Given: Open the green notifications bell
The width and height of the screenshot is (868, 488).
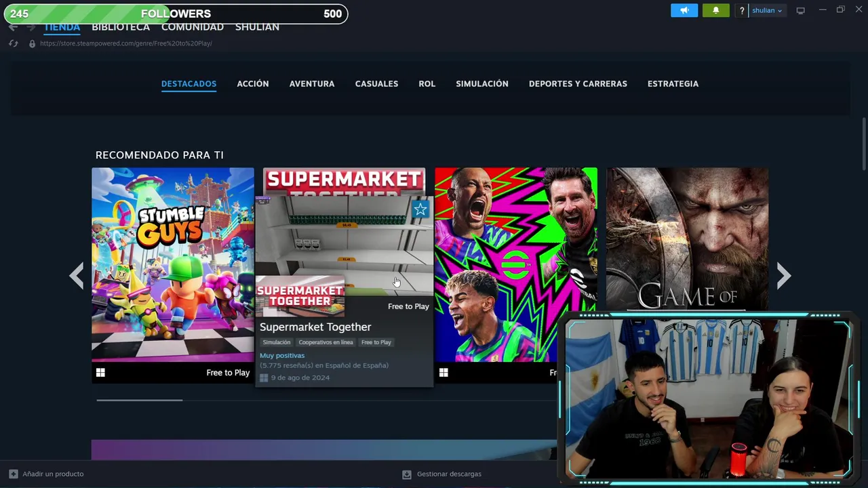Looking at the screenshot, I should pyautogui.click(x=716, y=10).
